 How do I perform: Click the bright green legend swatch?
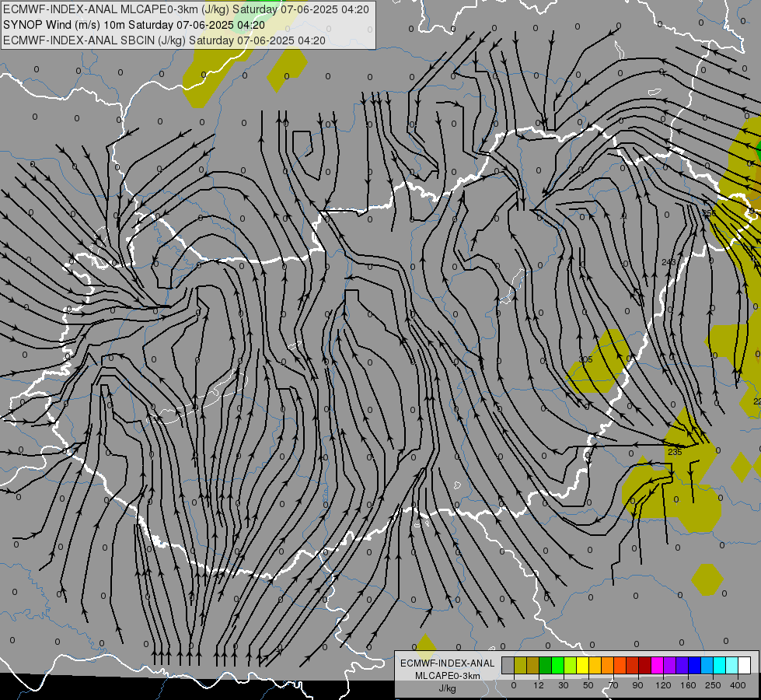point(557,666)
